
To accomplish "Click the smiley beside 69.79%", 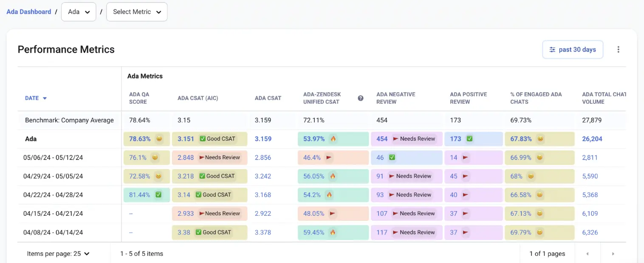I will [x=539, y=232].
